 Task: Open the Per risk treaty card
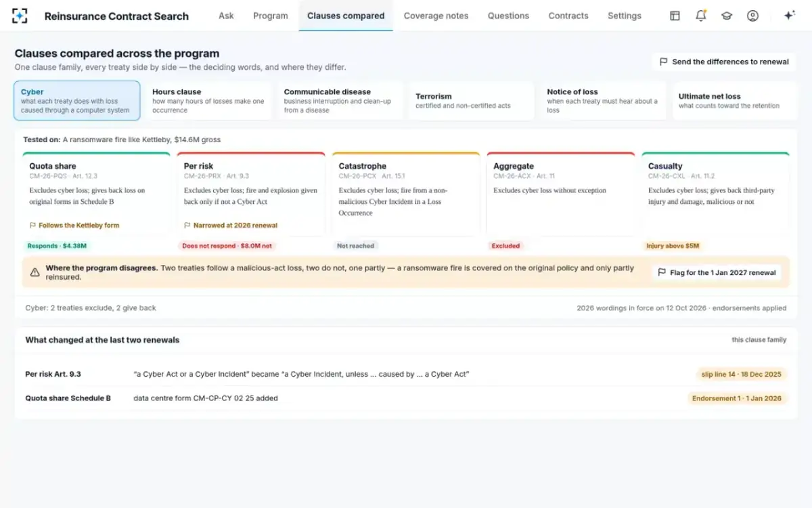coord(251,194)
